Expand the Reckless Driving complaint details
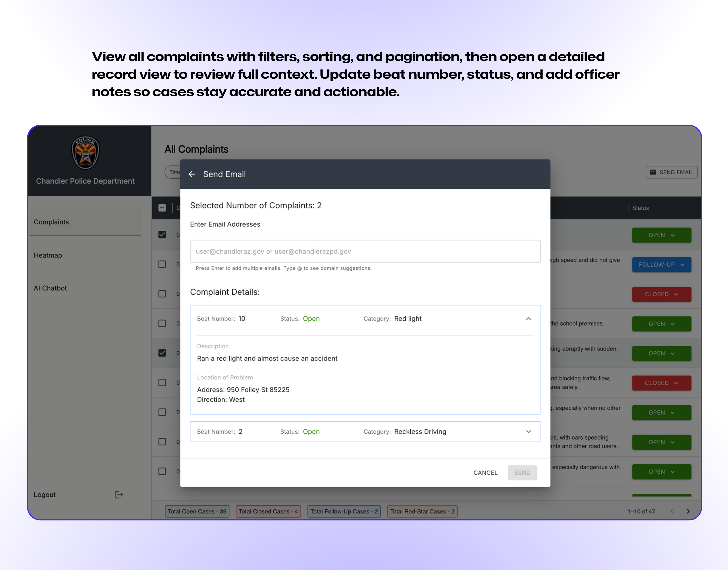 point(528,431)
